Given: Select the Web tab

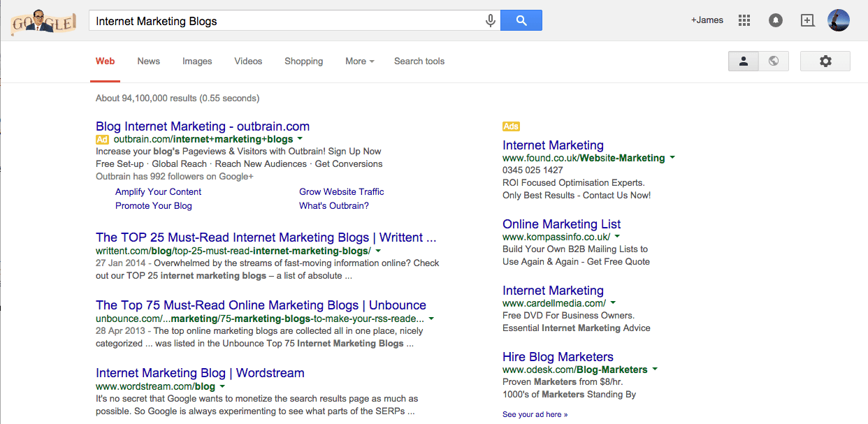Looking at the screenshot, I should click(x=106, y=61).
